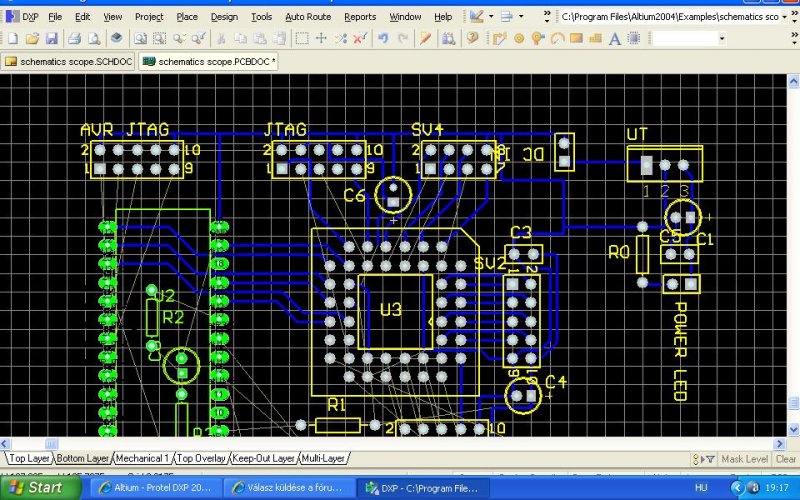
Task: Select the Place Via tool
Action: pos(538,38)
